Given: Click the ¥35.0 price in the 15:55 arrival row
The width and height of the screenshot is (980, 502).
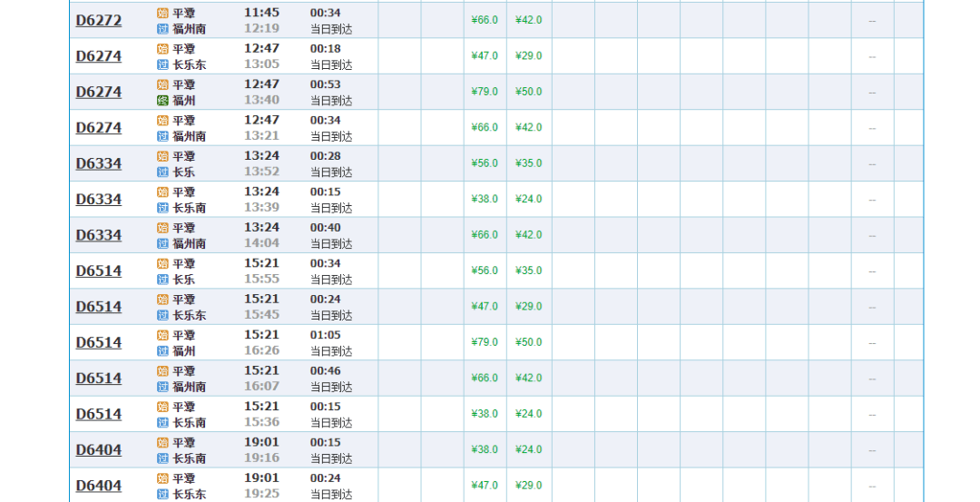Looking at the screenshot, I should [x=528, y=271].
